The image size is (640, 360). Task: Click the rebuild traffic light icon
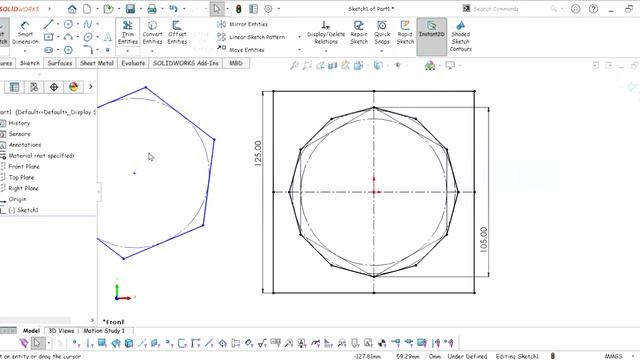(x=238, y=9)
